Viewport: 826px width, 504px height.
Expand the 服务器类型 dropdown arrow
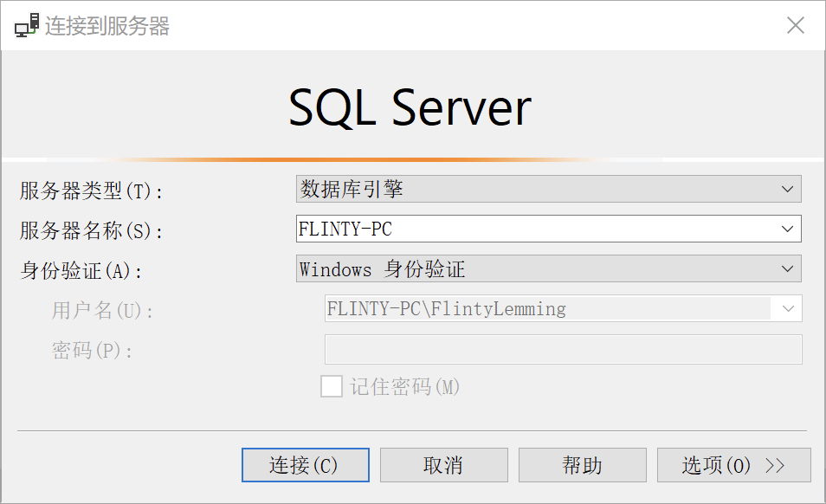(787, 189)
